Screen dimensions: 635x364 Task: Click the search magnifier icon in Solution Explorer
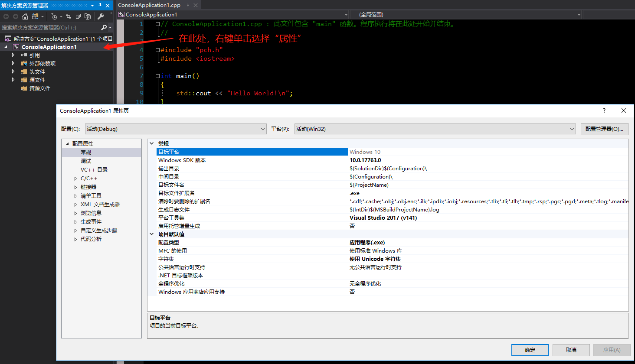click(x=104, y=27)
